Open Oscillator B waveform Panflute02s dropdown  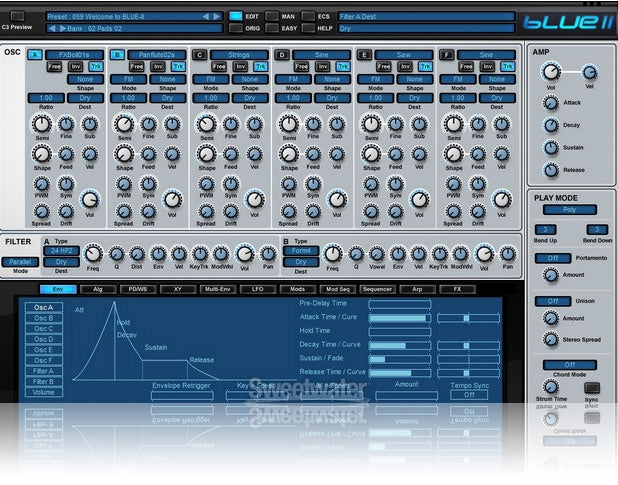pyautogui.click(x=157, y=55)
